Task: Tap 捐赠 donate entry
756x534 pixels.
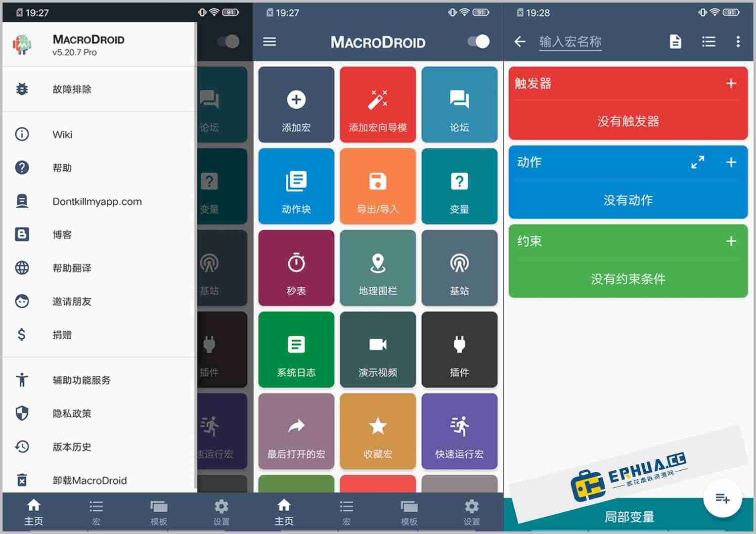Action: coord(99,335)
